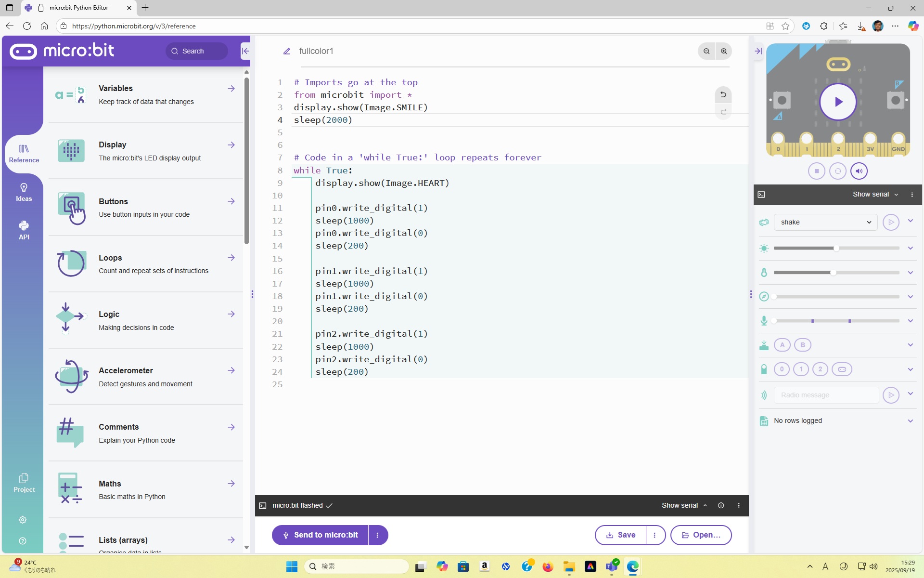The width and height of the screenshot is (924, 578).
Task: Click the Send to micro:bit button
Action: [321, 535]
